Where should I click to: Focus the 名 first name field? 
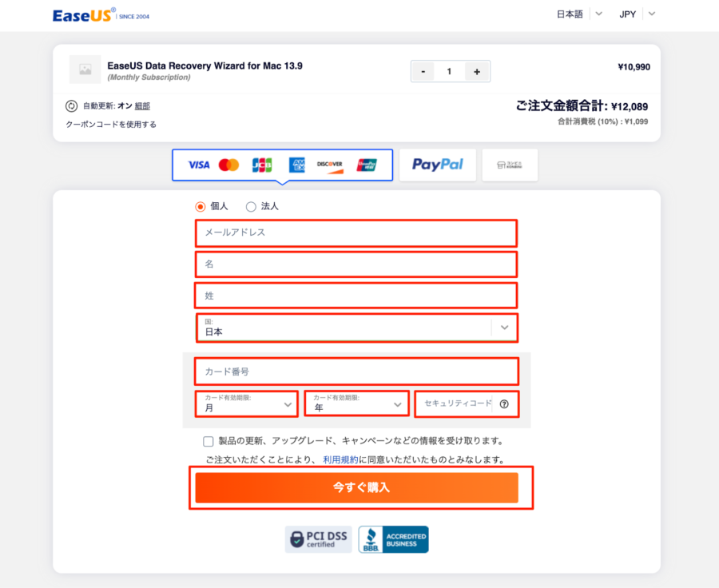tap(356, 264)
